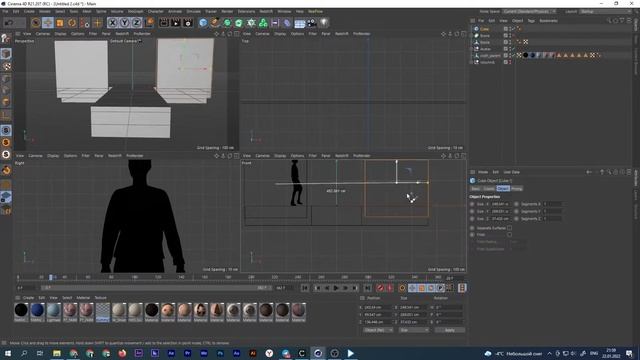Viewport: 640px width, 360px height.
Task: Open the Tags menu in Object Manager
Action: (x=531, y=20)
